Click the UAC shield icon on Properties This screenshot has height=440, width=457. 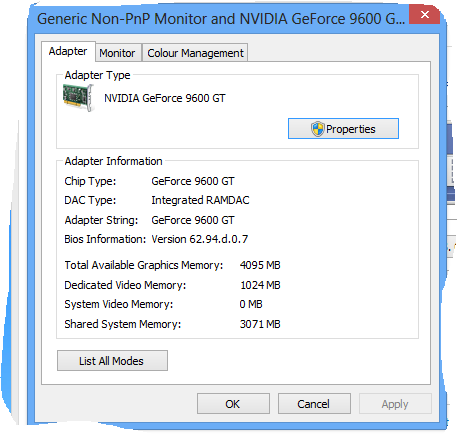[317, 129]
